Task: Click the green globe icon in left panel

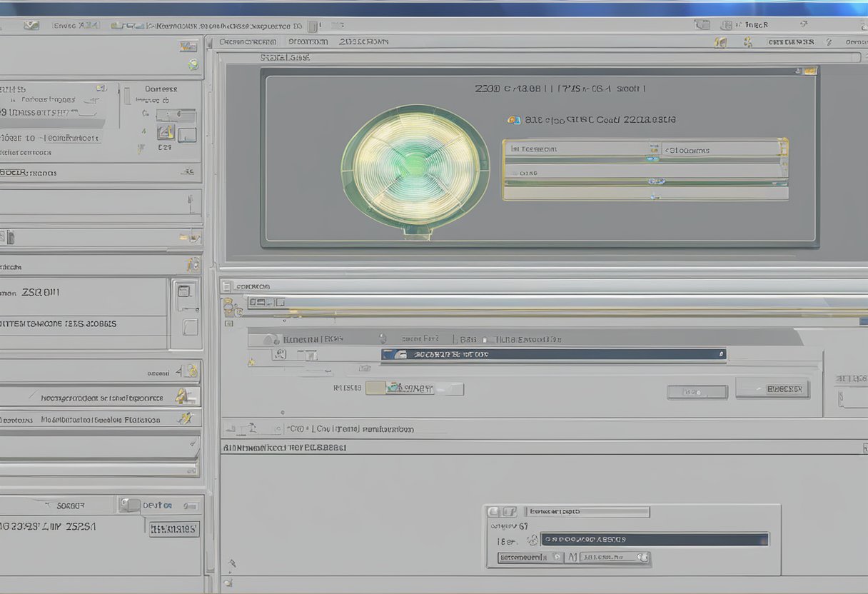Action: pos(193,65)
